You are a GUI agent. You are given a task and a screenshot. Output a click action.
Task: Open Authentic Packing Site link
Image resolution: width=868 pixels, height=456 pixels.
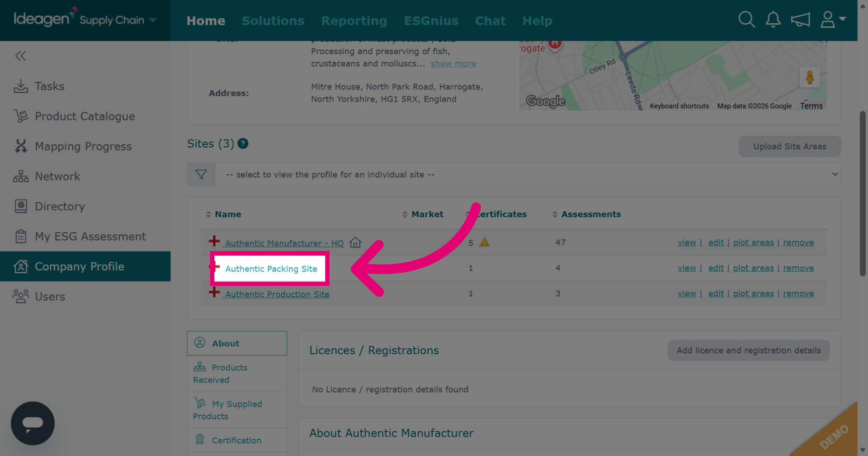(271, 269)
